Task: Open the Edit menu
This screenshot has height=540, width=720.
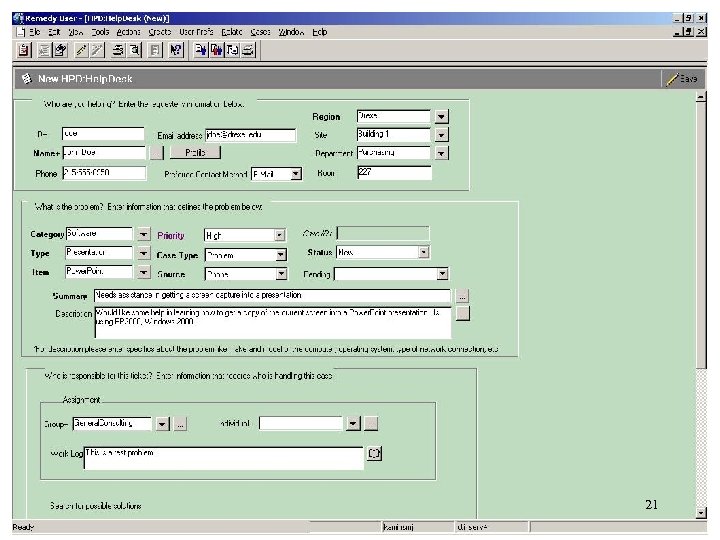Action: (54, 32)
